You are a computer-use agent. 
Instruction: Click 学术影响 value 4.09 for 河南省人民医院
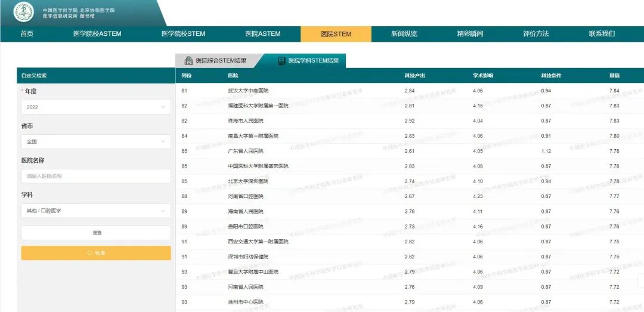click(478, 286)
